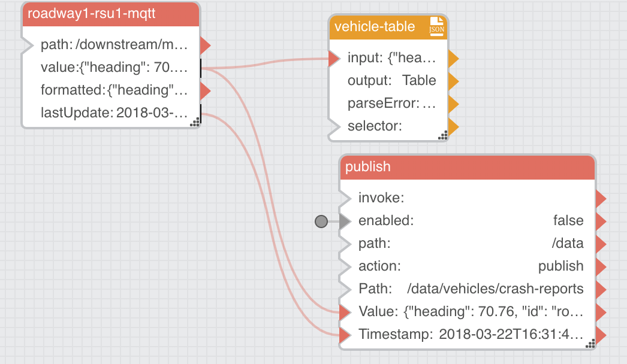
Task: Click the parseError row output arrow
Action: pos(453,104)
